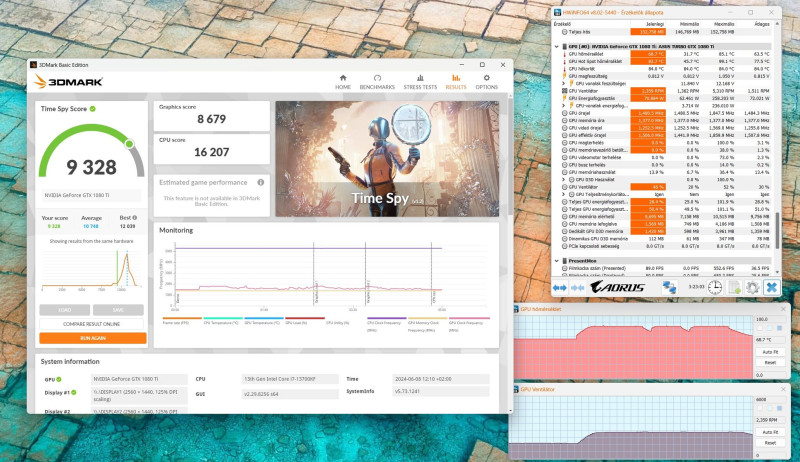Click the 100.0 max value field in GPU hőmérséklet graph
The width and height of the screenshot is (800, 462).
770,319
